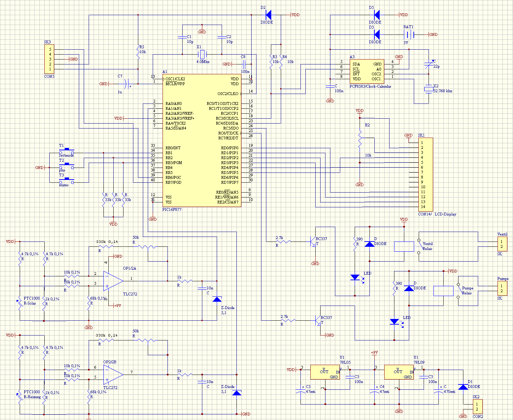
Task: Click the "PCF8583/Clock-Calendar" label
Action: pos(370,86)
